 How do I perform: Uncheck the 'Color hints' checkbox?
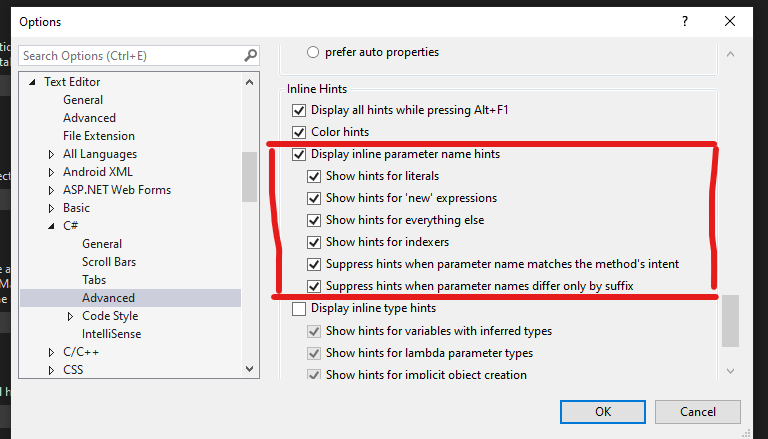[x=299, y=132]
